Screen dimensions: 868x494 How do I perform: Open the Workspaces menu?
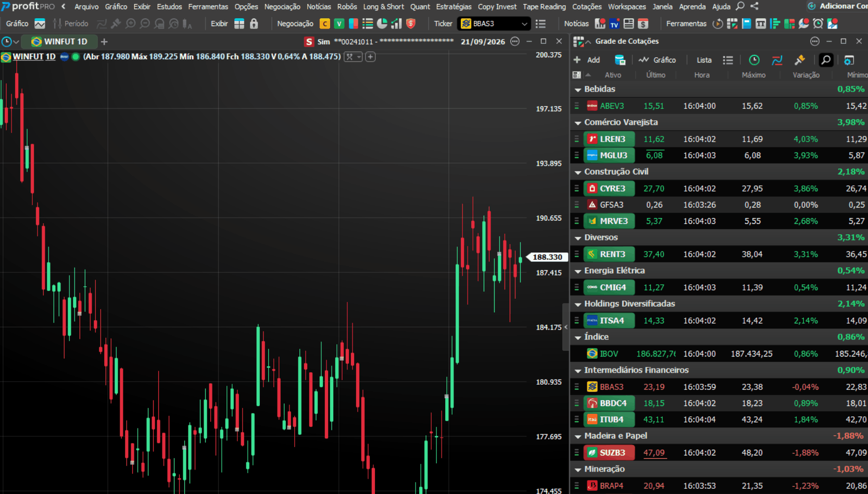(627, 7)
